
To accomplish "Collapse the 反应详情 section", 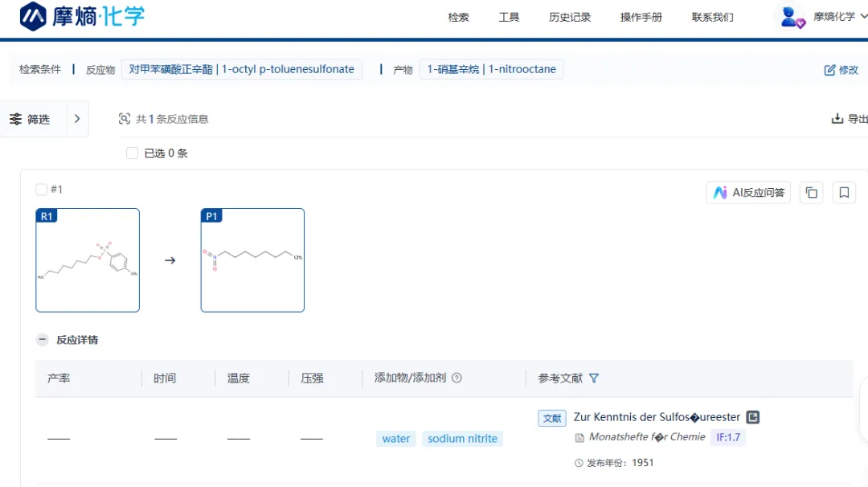I will (43, 340).
